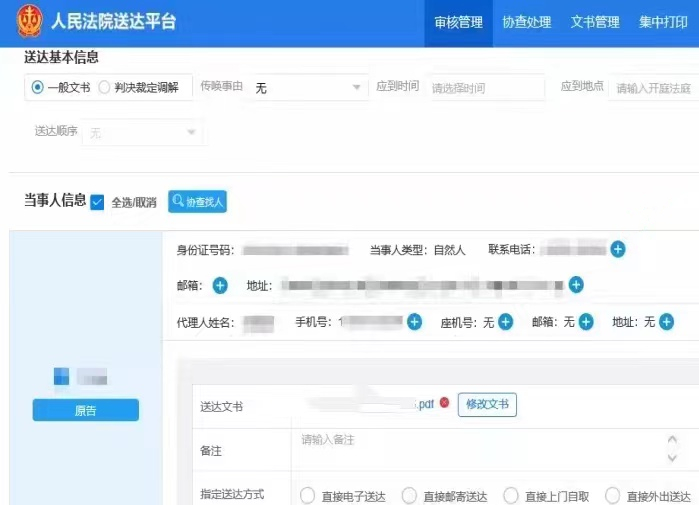This screenshot has height=505, width=699.
Task: Open the 应到时间 time picker
Action: tap(486, 88)
